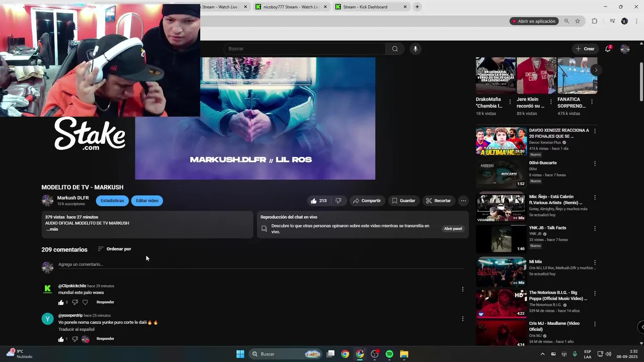Bookmark this page with the star icon
The image size is (644, 362).
(578, 21)
